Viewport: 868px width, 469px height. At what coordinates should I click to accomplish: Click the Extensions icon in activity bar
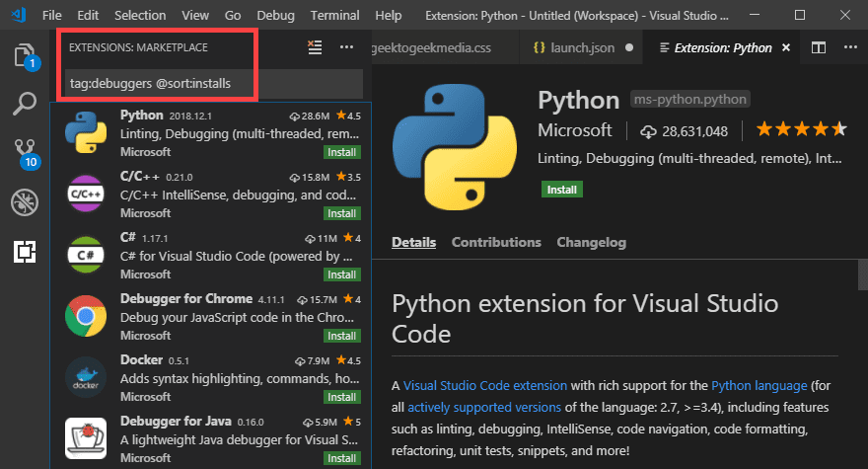24,252
